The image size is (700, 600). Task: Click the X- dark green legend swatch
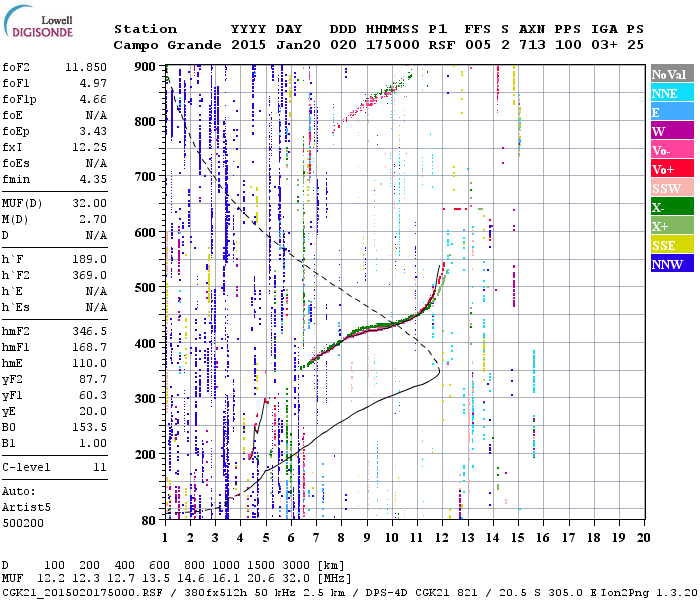pyautogui.click(x=672, y=207)
